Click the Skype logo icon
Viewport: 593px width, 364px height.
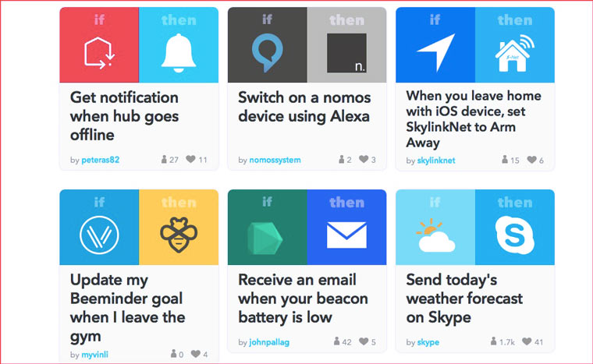tap(515, 235)
